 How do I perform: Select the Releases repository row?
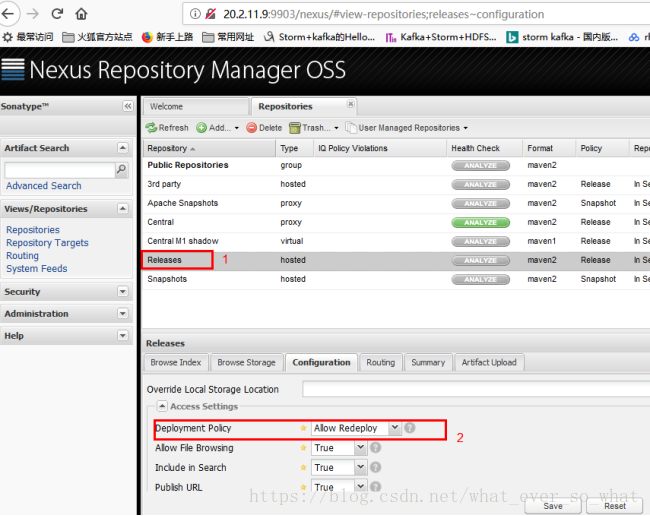396,260
